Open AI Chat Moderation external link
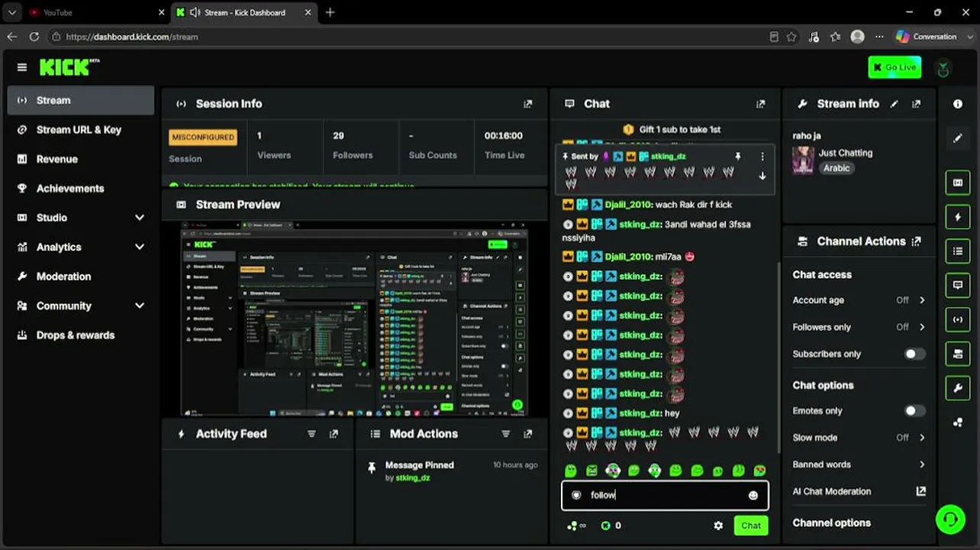This screenshot has height=550, width=980. (921, 492)
